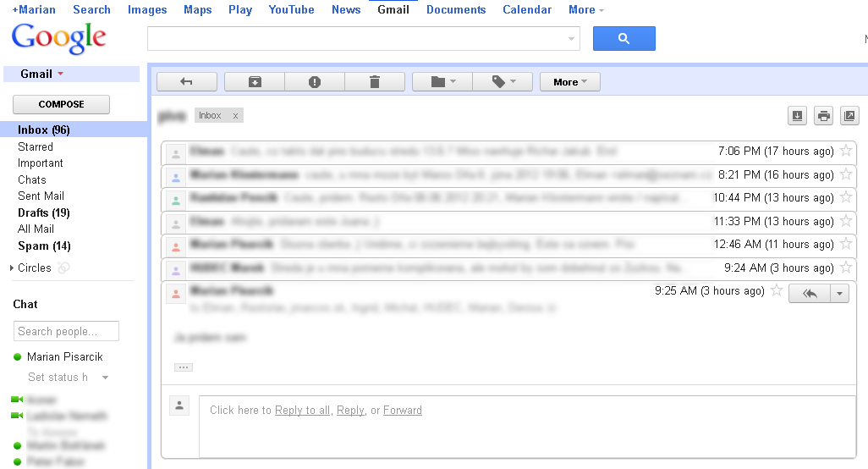
Task: Go to Search in the Google bar
Action: click(92, 9)
